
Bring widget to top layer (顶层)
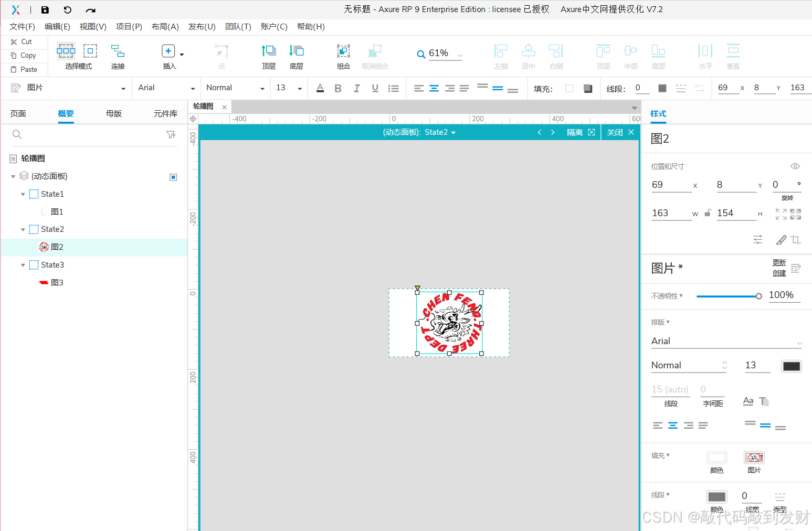(x=269, y=51)
